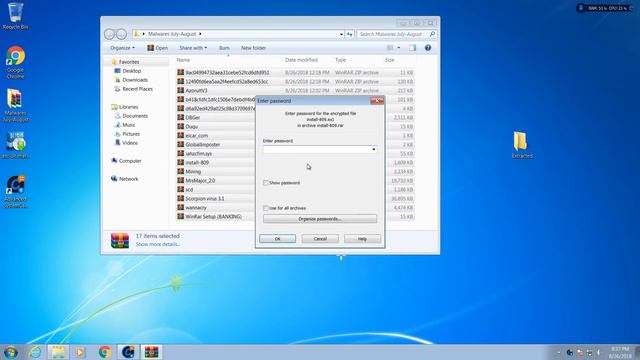
Task: Click the address bar refresh button
Action: pyautogui.click(x=350, y=34)
